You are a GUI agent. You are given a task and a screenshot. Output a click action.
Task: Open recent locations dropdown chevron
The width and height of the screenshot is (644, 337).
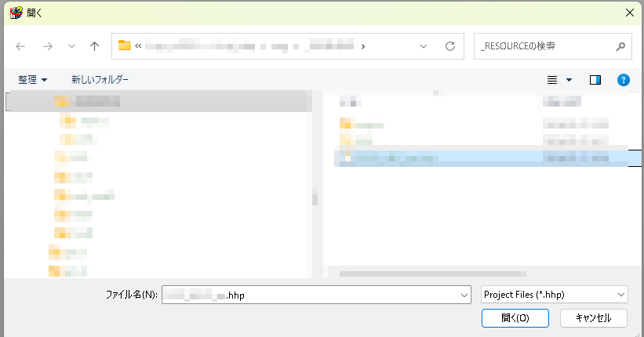[71, 46]
